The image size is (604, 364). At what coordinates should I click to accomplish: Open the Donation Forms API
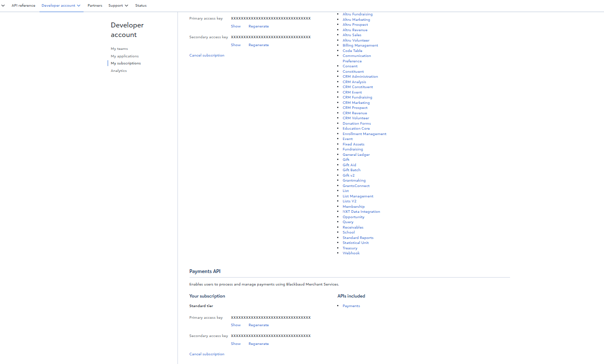click(x=357, y=123)
